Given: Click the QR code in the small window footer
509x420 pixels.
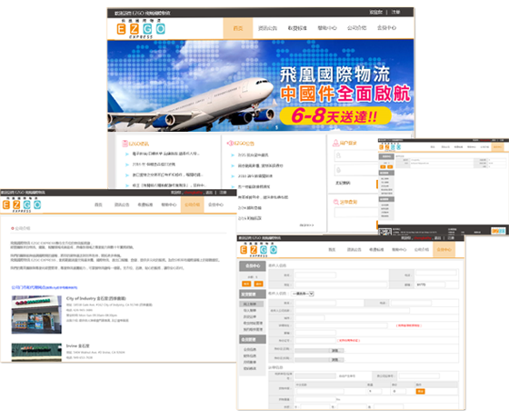Looking at the screenshot, I should 385,232.
